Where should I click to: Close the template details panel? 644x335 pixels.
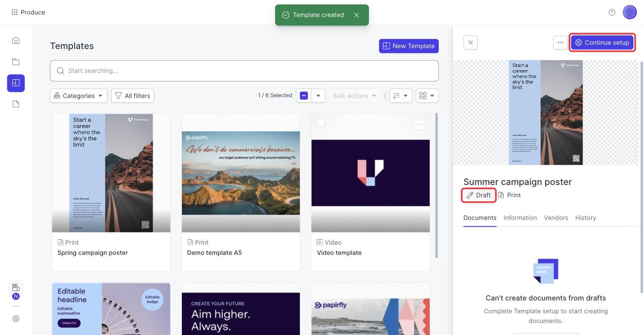point(471,43)
